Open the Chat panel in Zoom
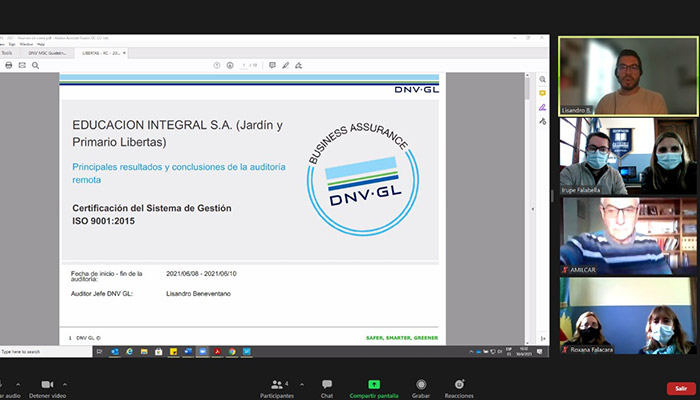Image resolution: width=700 pixels, height=400 pixels. pyautogui.click(x=326, y=388)
